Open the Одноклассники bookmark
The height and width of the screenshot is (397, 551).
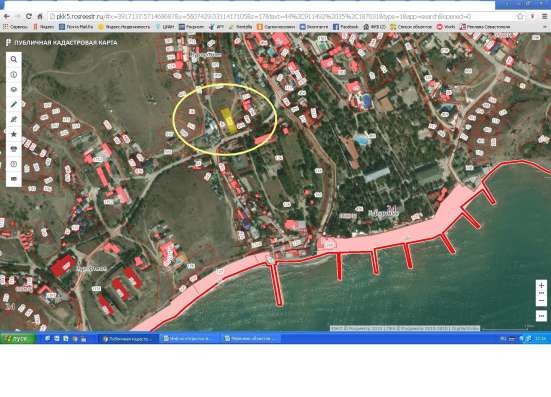tap(276, 27)
